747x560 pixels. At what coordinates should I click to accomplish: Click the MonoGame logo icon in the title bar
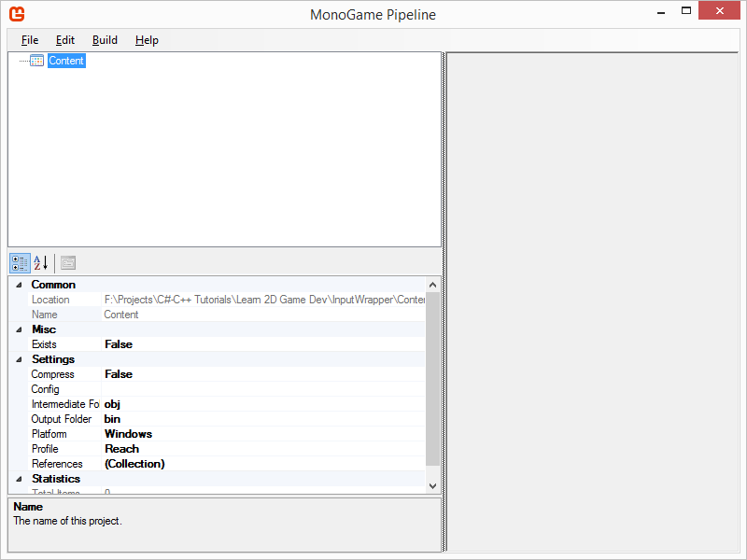[17, 14]
